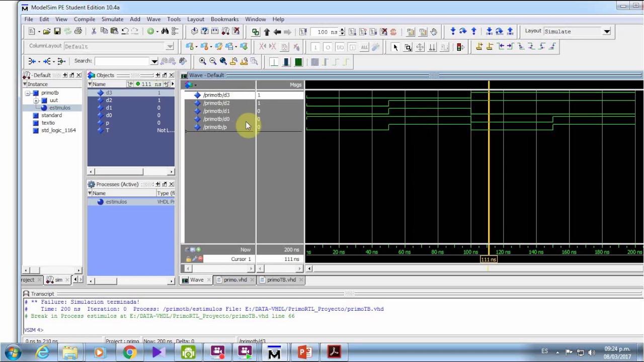Click the Zoom Out magnifier icon

tap(213, 61)
